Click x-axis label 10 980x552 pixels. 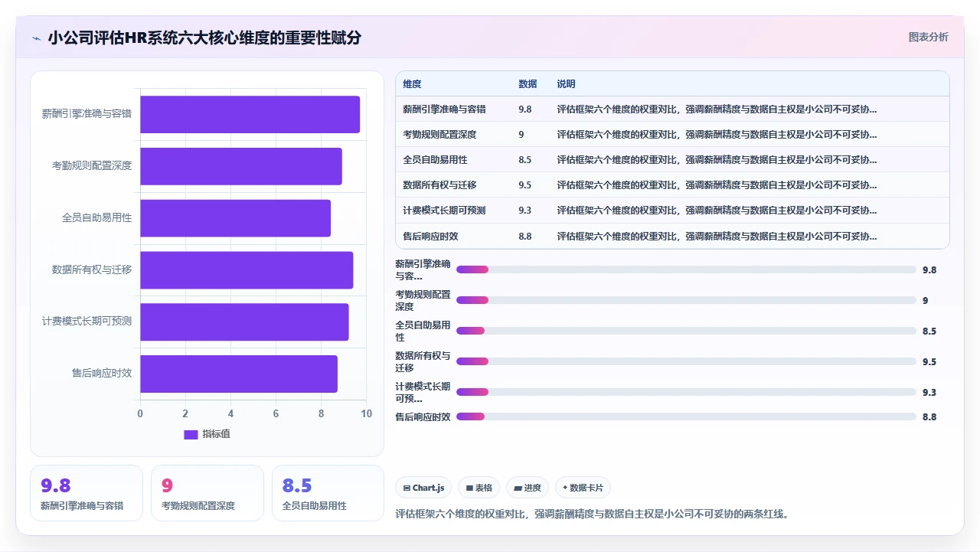(x=366, y=413)
